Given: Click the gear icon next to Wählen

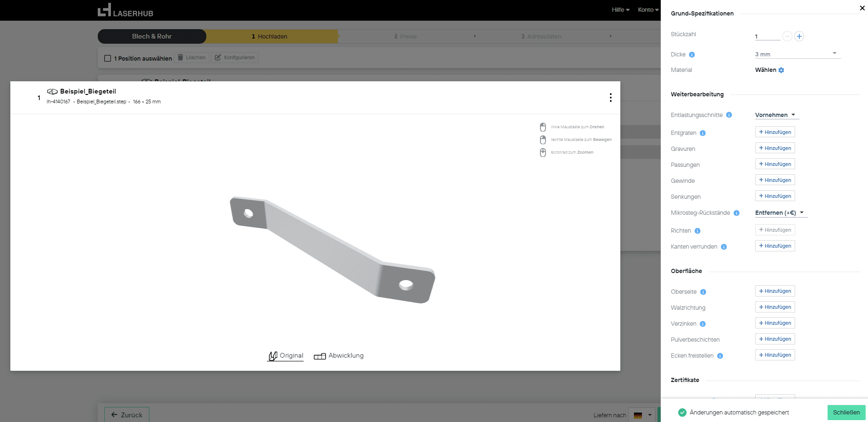Looking at the screenshot, I should (781, 70).
